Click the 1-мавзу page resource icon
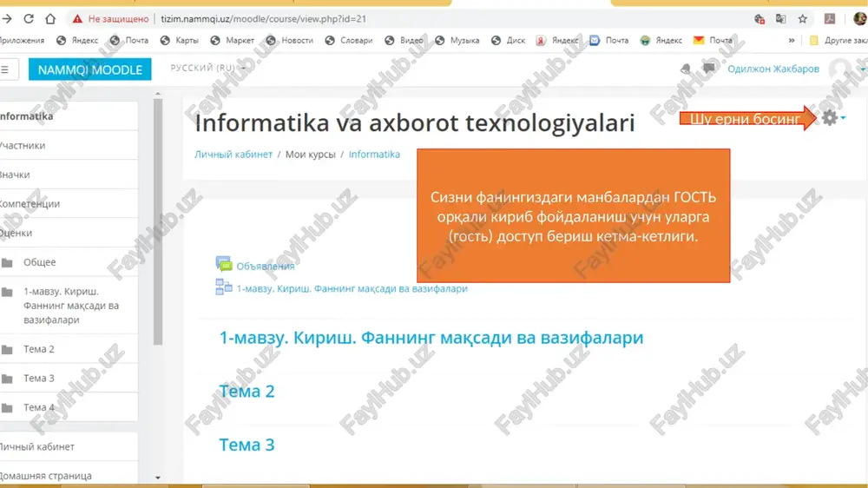Viewport: 868px width, 488px height. 224,287
